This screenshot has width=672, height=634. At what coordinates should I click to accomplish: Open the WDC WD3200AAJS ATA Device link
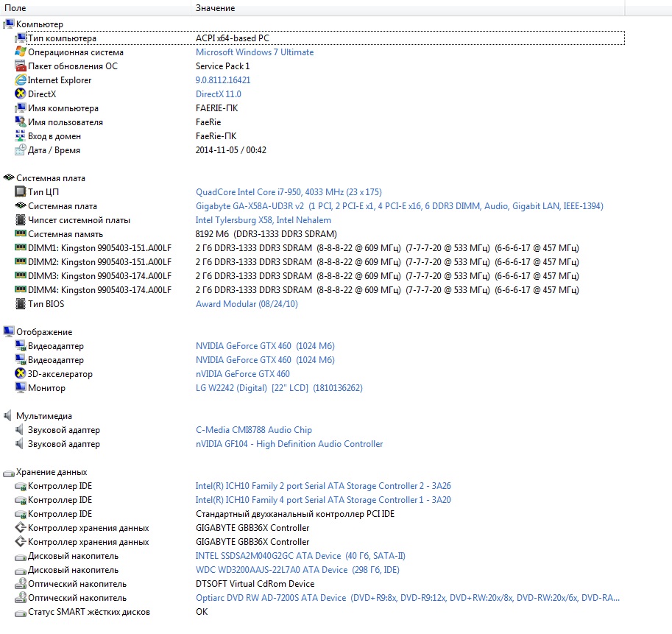click(x=297, y=570)
